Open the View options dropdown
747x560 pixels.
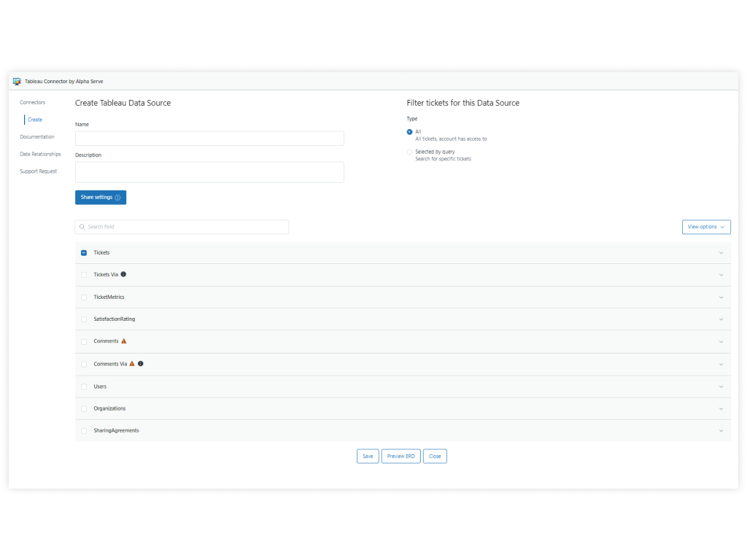(705, 227)
